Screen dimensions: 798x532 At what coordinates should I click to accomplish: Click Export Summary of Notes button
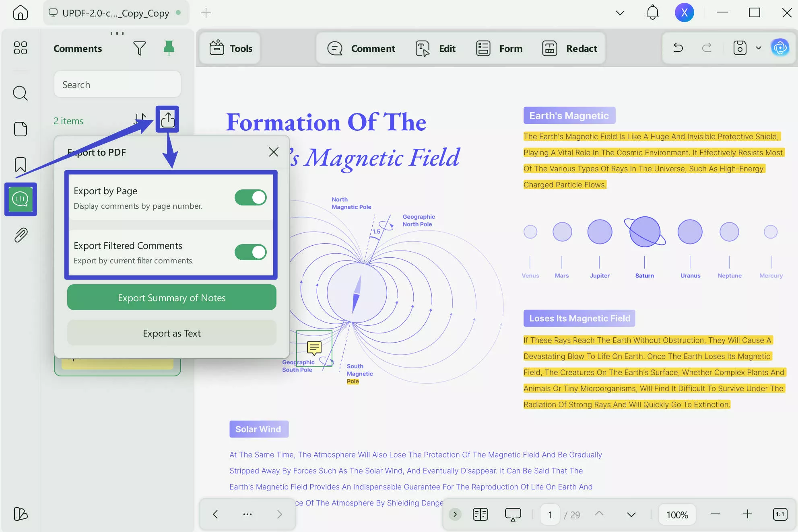click(171, 298)
